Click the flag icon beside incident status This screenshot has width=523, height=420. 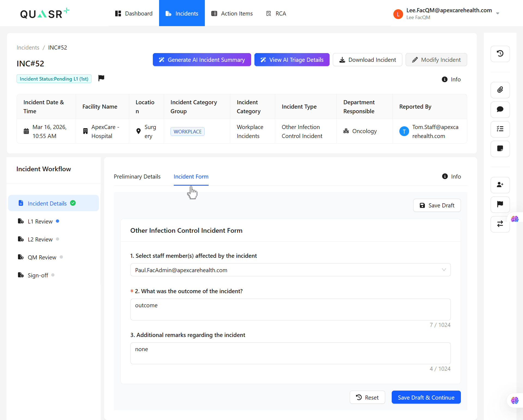pos(101,78)
